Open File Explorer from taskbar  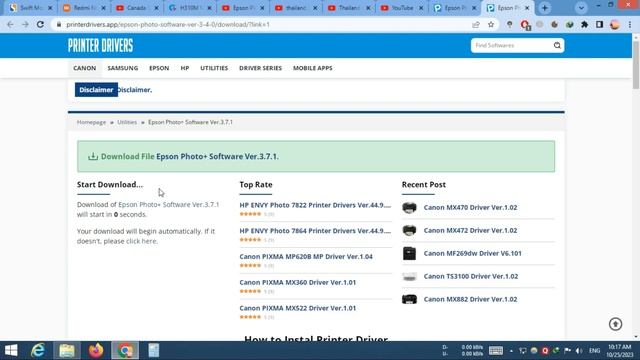pos(67,351)
